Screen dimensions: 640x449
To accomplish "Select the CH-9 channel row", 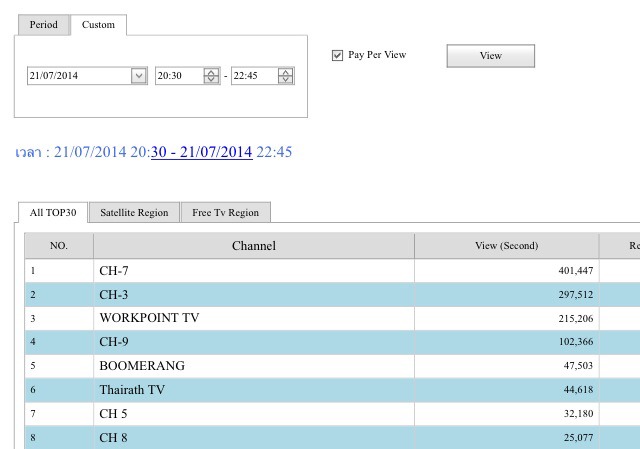I will point(332,342).
